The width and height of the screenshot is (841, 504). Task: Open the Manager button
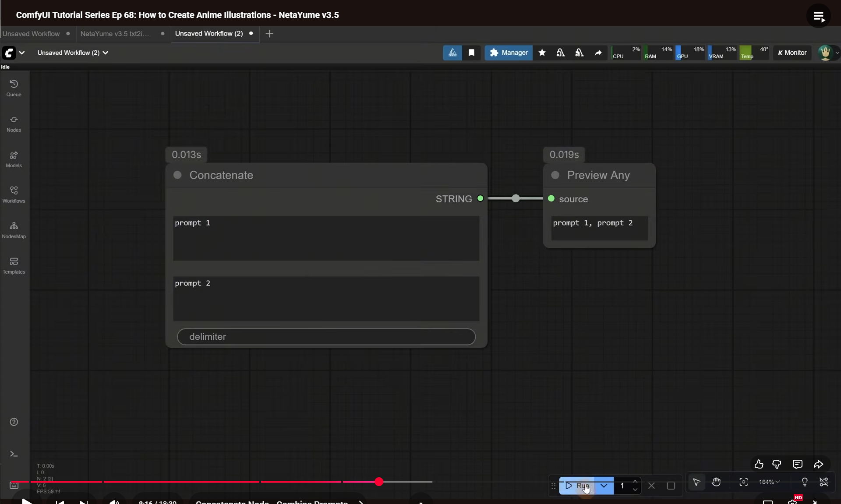pos(508,53)
